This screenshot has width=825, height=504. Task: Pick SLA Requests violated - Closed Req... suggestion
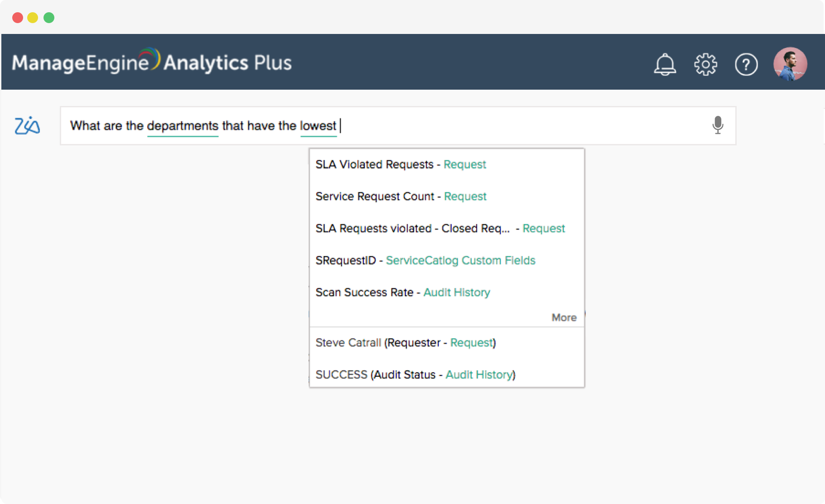[447, 228]
